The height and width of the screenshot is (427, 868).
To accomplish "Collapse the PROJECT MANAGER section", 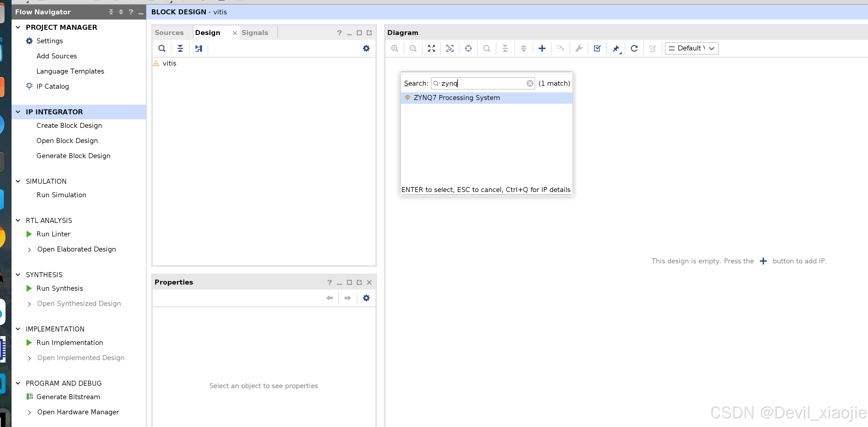I will tap(18, 27).
